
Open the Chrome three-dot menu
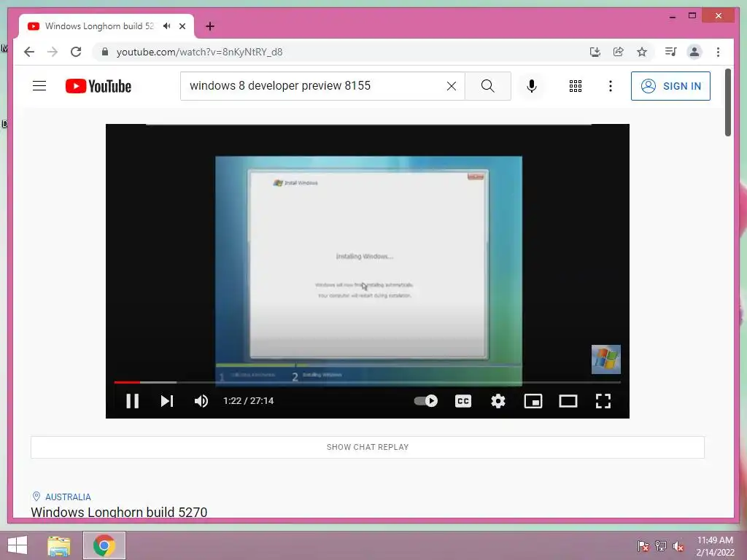coord(718,52)
